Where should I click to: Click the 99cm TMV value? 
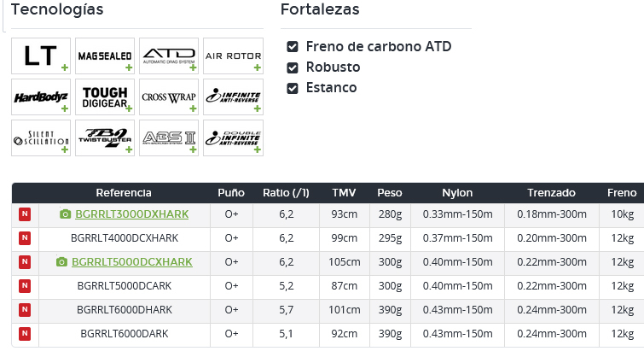(345, 238)
